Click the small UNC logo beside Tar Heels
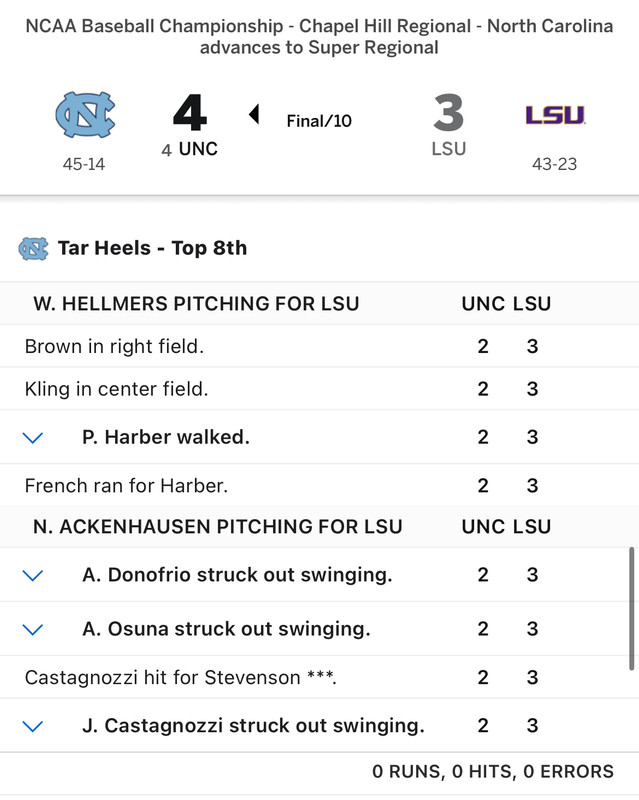Screen dimensions: 639x800 (33, 248)
